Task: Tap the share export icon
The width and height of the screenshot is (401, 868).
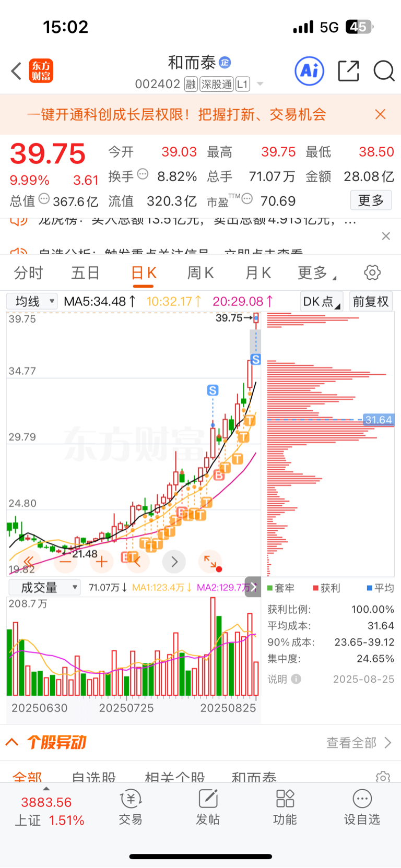Action: click(348, 71)
